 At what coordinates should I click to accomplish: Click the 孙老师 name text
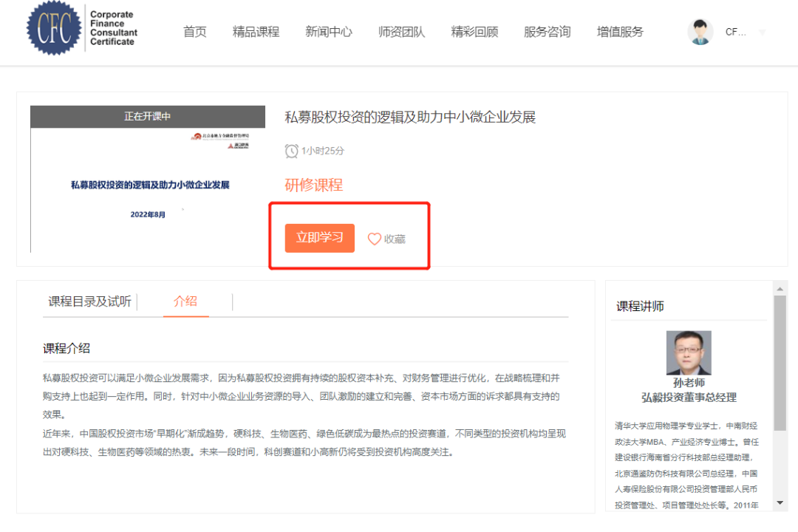689,383
